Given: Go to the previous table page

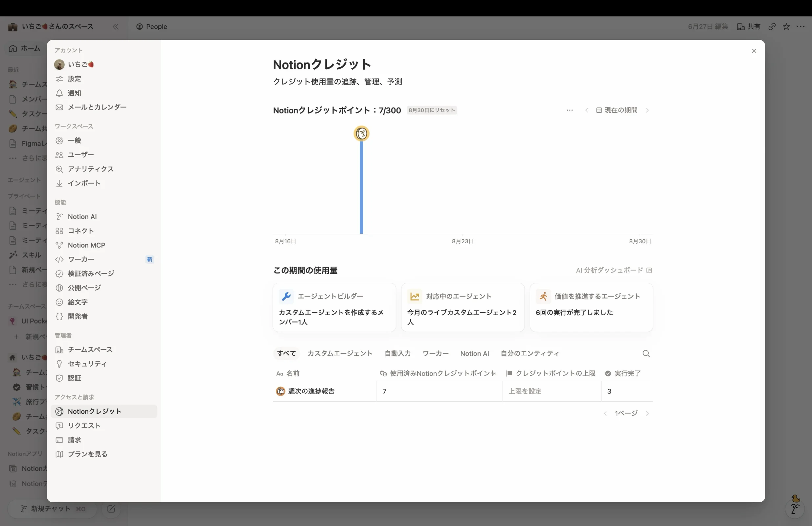Looking at the screenshot, I should pyautogui.click(x=605, y=413).
